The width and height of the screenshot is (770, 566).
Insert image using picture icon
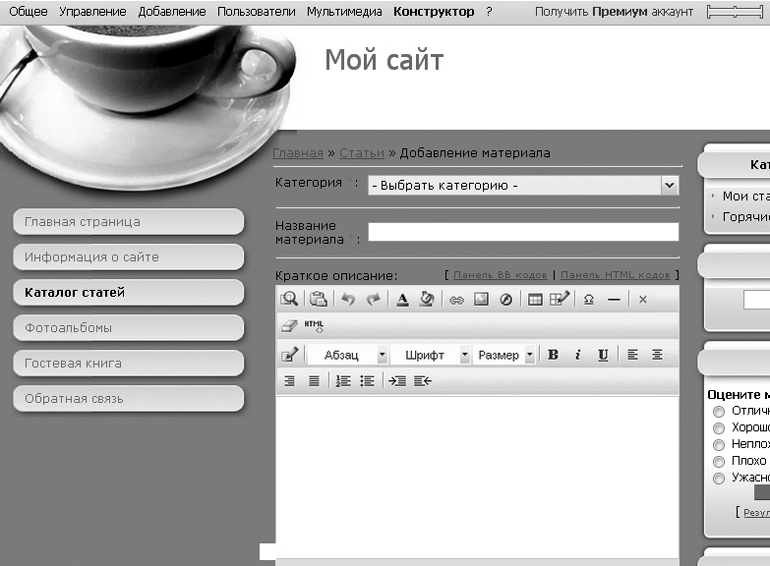pos(481,299)
